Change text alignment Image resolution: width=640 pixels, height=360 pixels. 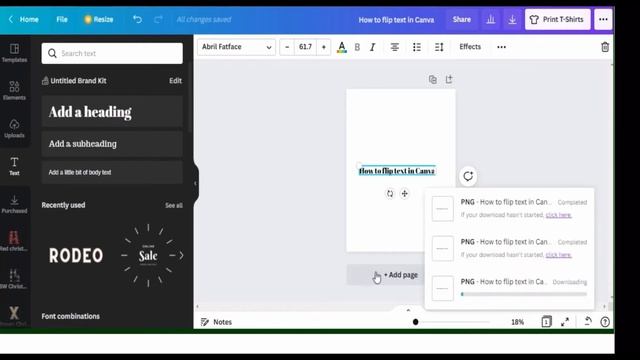pyautogui.click(x=394, y=47)
